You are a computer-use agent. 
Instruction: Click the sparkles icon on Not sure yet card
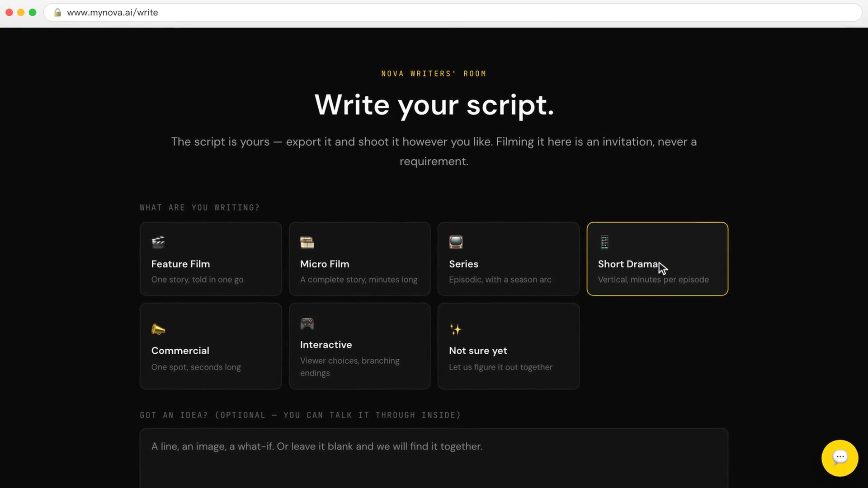(x=456, y=329)
